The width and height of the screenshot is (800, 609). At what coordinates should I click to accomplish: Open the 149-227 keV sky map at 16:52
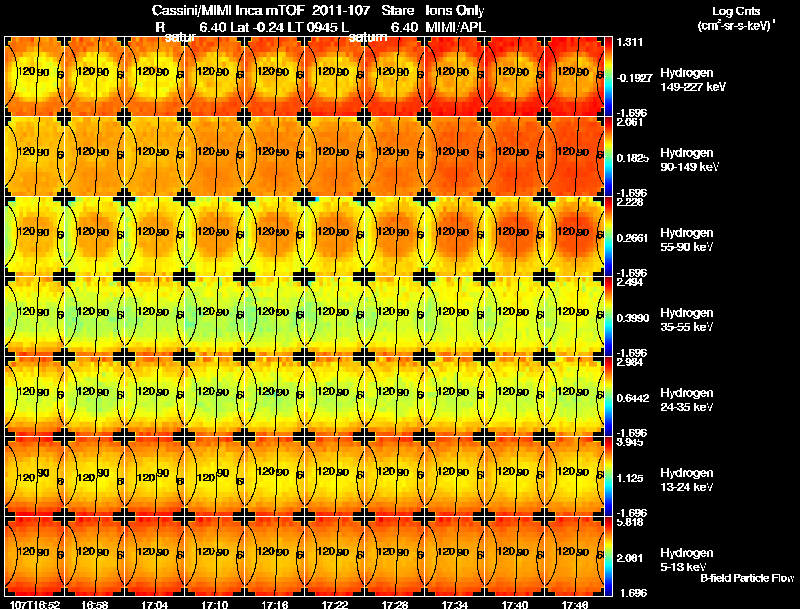34,77
